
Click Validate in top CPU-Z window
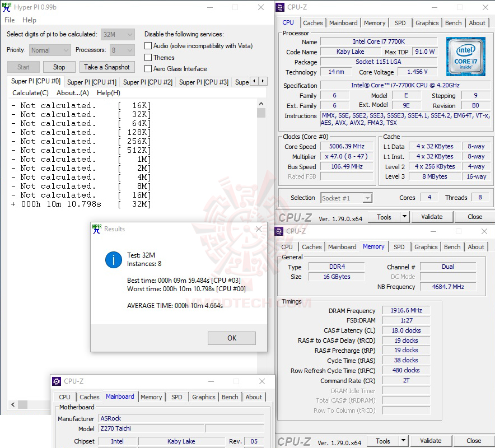(432, 217)
